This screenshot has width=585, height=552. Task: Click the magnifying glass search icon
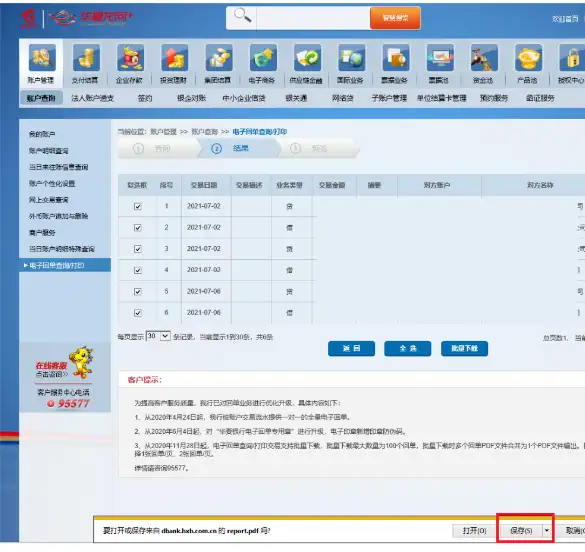pyautogui.click(x=242, y=16)
